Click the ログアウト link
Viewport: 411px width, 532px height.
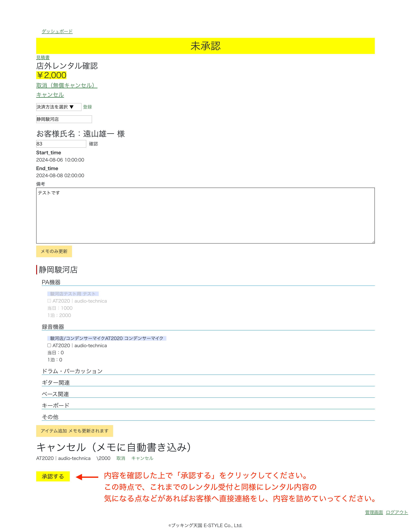point(397,512)
